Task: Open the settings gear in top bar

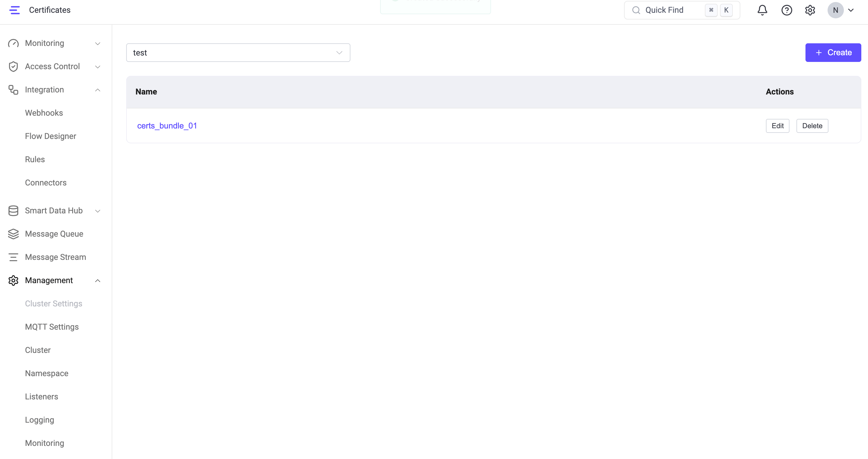Action: tap(810, 10)
